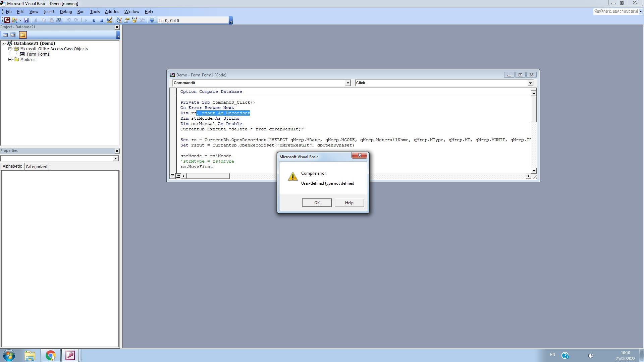Switch to Procedure View in code window
Viewport: 644px width, 362px height.
(172, 176)
